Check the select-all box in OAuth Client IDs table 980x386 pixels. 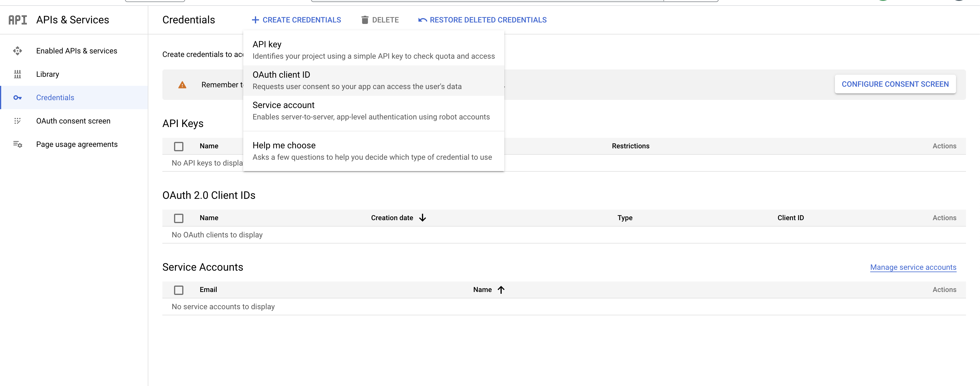point(178,218)
